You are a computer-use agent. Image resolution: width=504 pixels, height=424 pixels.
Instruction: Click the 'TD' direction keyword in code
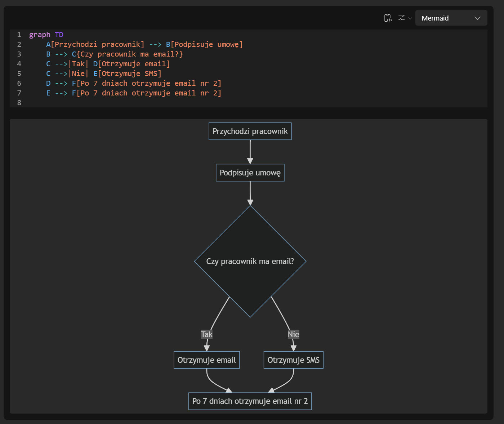pos(59,35)
